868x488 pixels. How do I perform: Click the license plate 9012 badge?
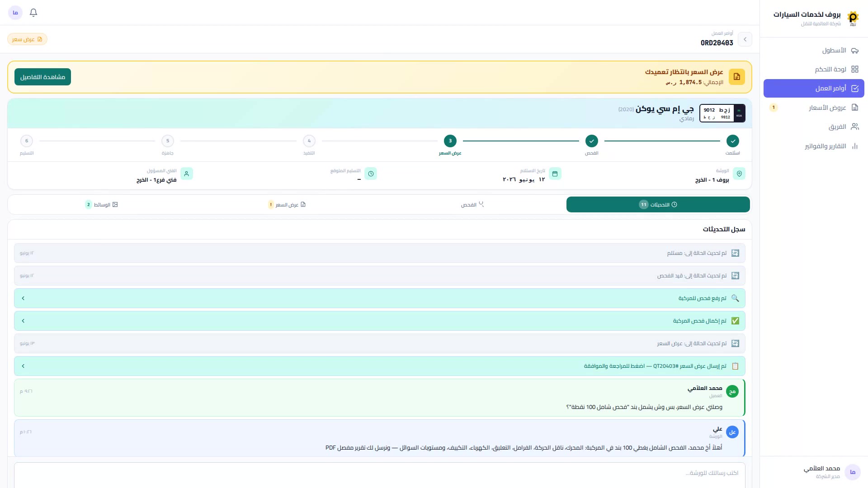click(722, 113)
